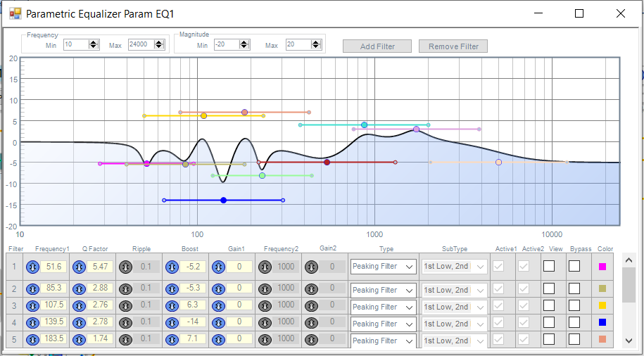Click the Boost spinner icon for filter 3

[x=172, y=306]
